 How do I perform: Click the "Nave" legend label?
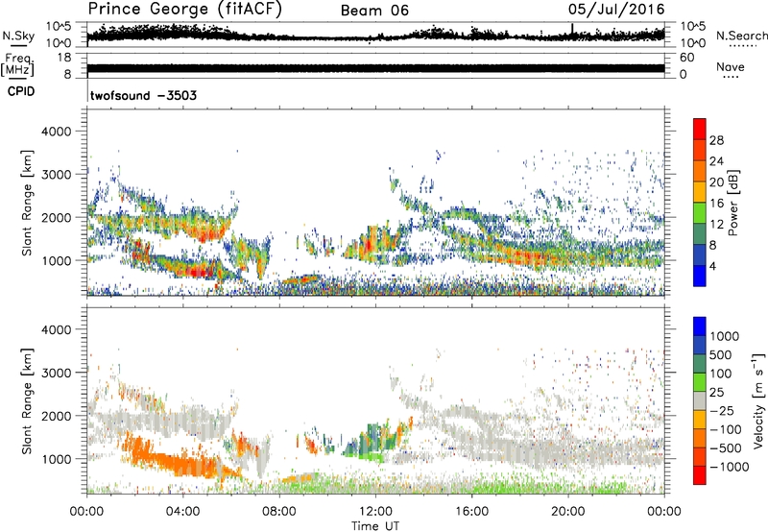[x=731, y=66]
